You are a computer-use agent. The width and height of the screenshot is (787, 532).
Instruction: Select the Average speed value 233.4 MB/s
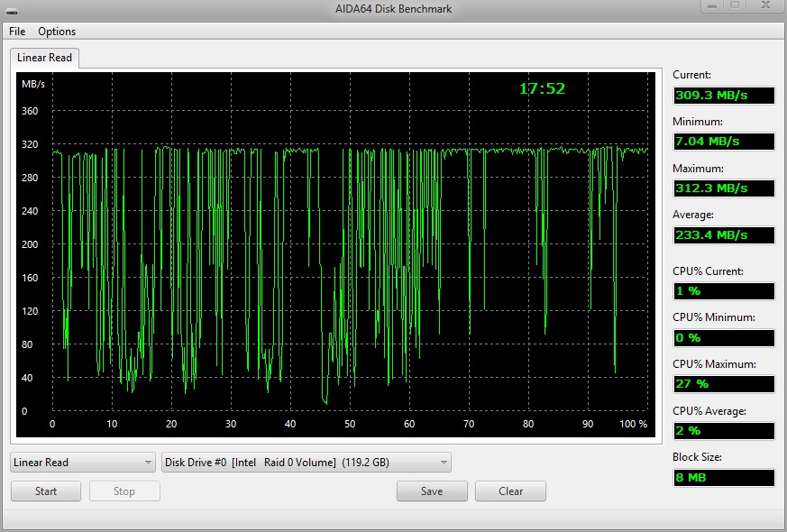click(x=723, y=235)
